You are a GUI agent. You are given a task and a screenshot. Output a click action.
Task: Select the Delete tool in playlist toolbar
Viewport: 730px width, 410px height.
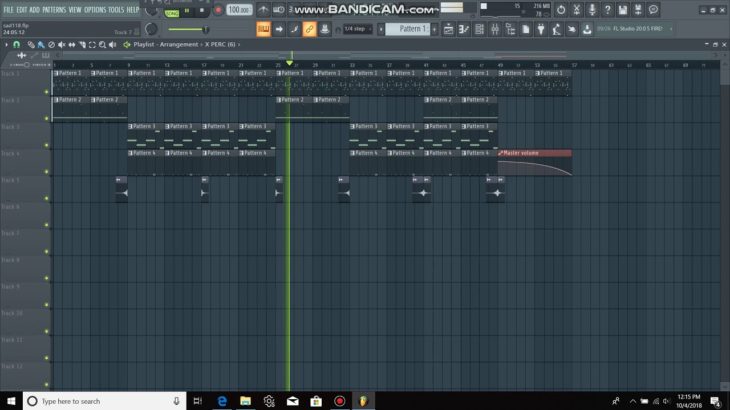pos(51,45)
